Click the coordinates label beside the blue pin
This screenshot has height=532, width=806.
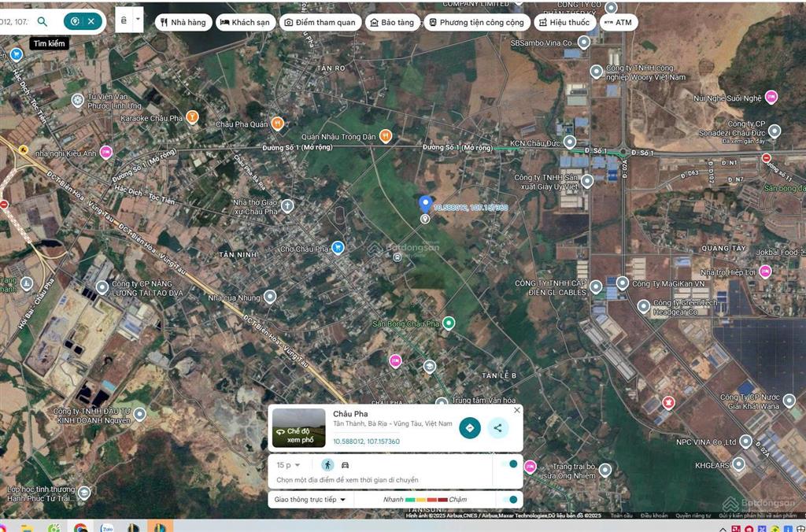[471, 208]
